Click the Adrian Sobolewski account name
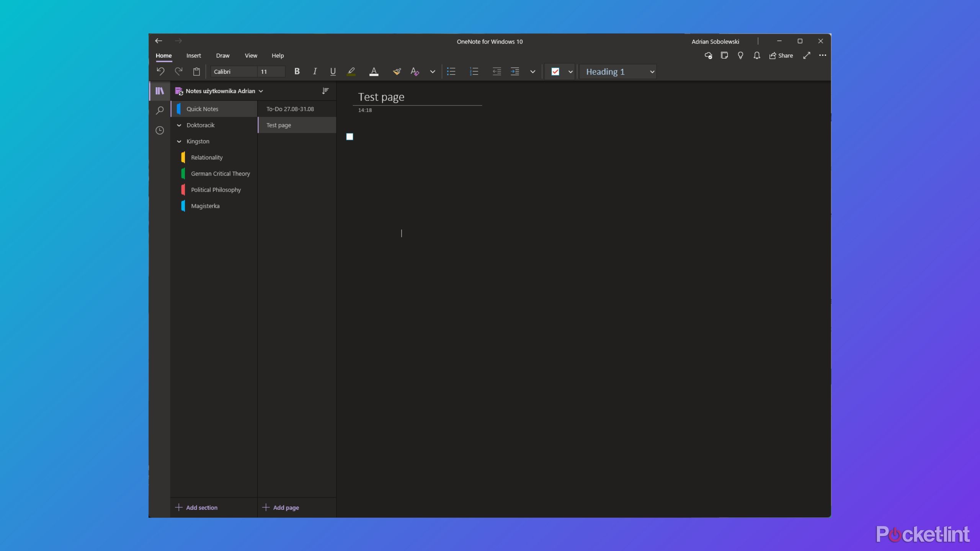980x551 pixels. (x=715, y=41)
